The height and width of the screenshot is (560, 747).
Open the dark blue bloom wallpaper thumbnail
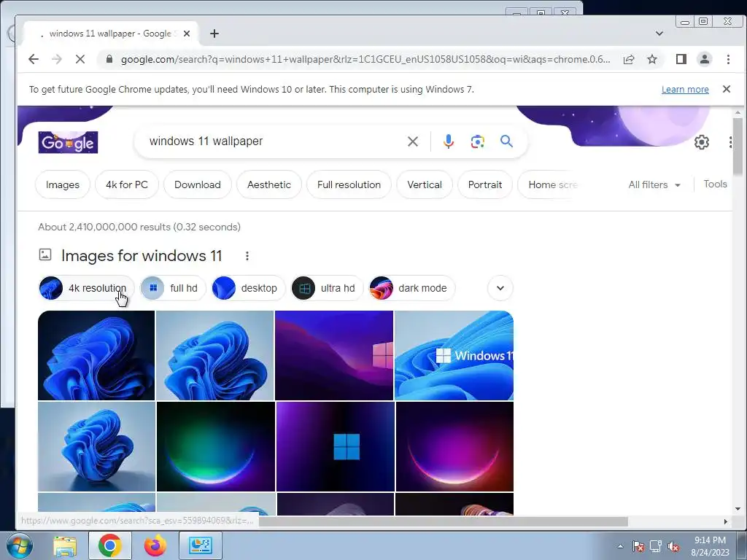[x=96, y=355]
